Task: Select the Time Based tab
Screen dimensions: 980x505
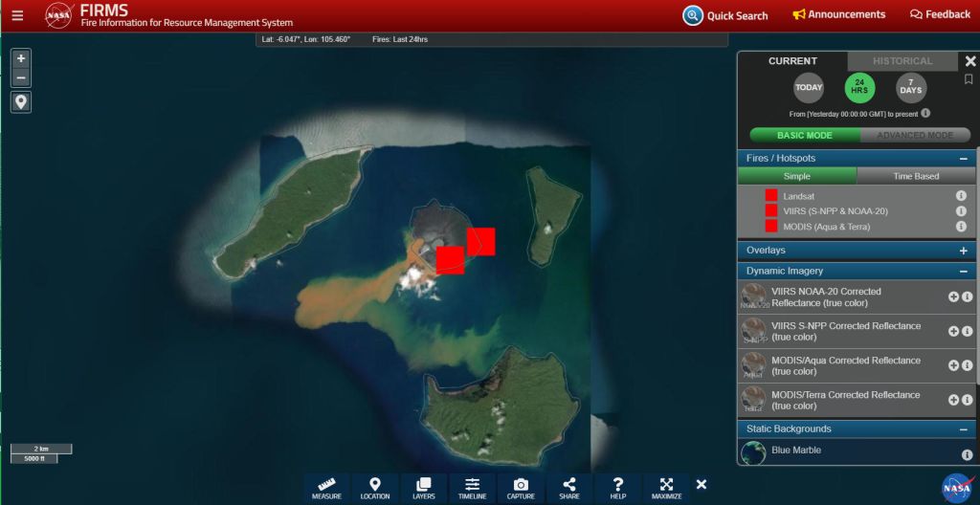Action: coord(916,176)
